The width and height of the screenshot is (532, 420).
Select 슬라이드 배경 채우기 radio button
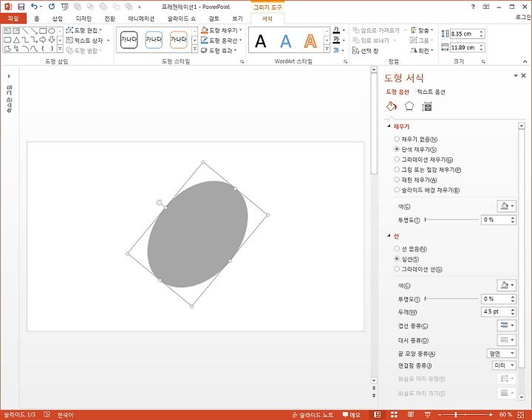(397, 190)
